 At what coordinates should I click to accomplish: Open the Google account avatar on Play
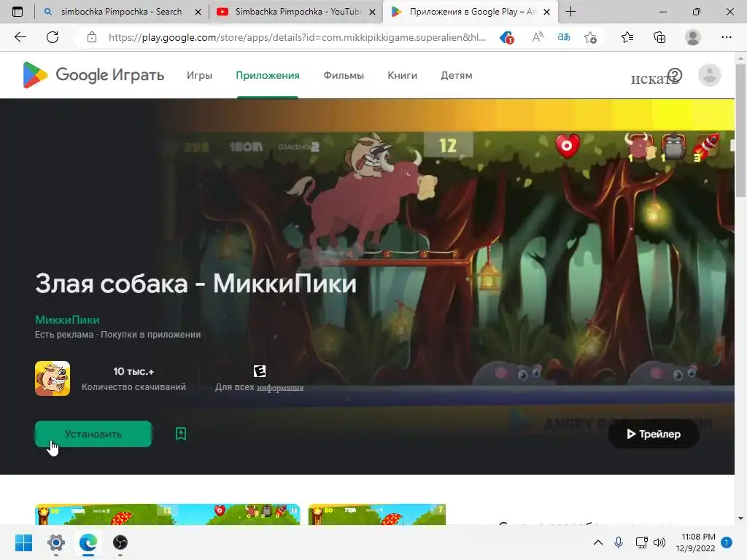pos(709,75)
